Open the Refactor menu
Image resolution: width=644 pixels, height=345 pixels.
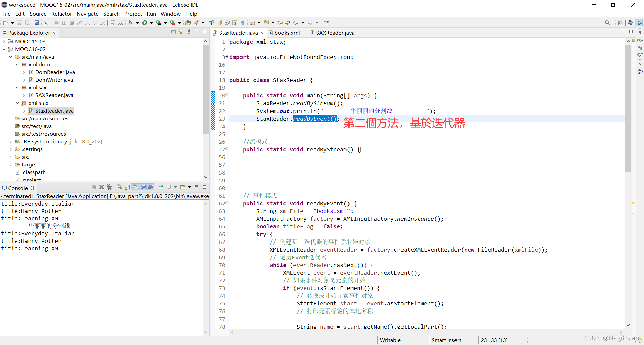[x=62, y=14]
